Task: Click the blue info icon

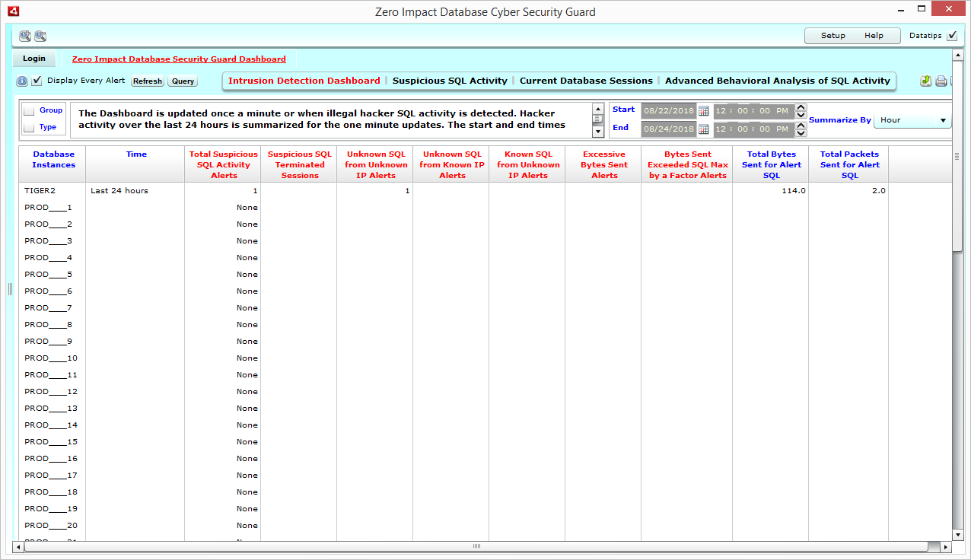Action: tap(22, 81)
